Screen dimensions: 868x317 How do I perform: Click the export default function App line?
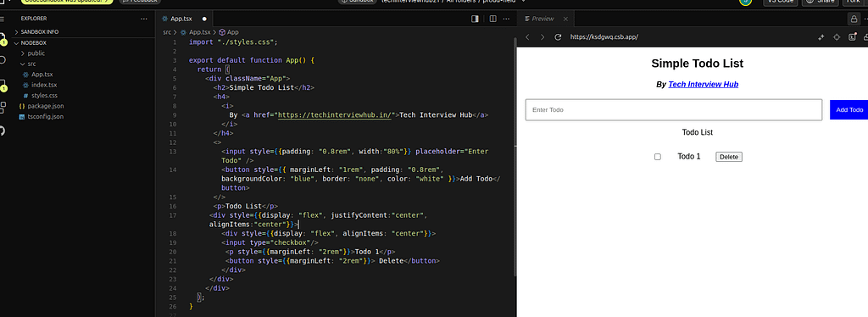(252, 59)
